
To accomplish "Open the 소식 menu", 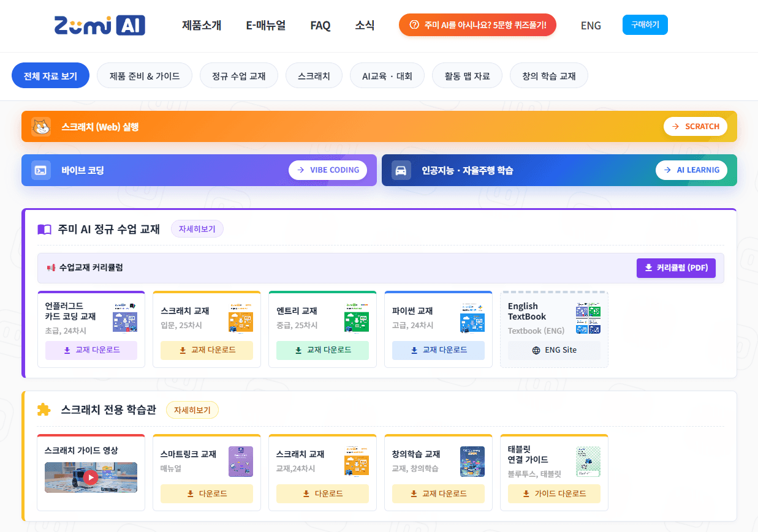I will tap(365, 25).
